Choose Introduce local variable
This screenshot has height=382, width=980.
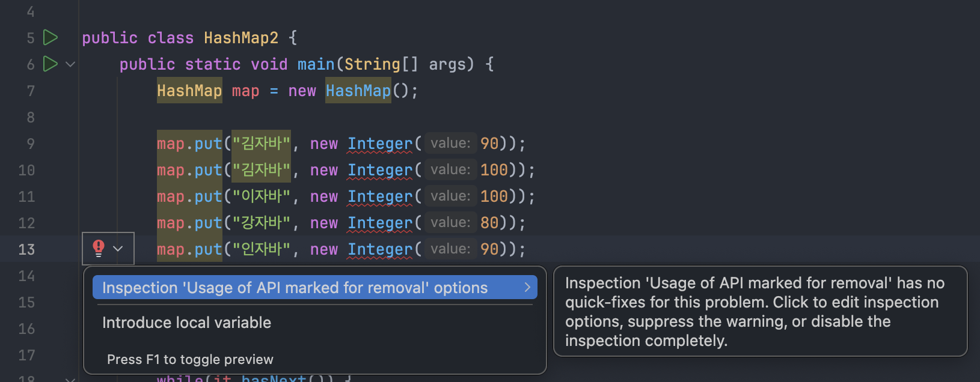pyautogui.click(x=187, y=323)
